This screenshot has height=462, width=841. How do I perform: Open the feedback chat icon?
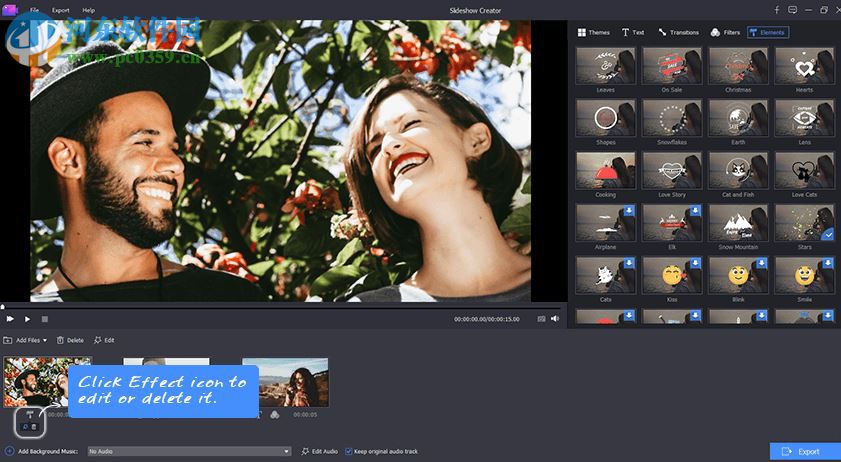[793, 10]
